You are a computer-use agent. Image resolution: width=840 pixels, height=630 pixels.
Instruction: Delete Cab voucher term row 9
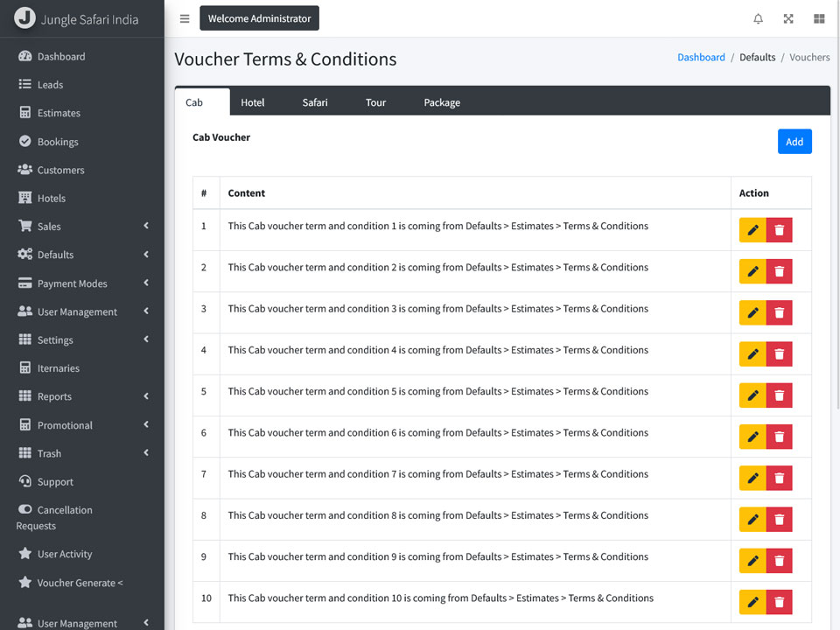point(779,560)
